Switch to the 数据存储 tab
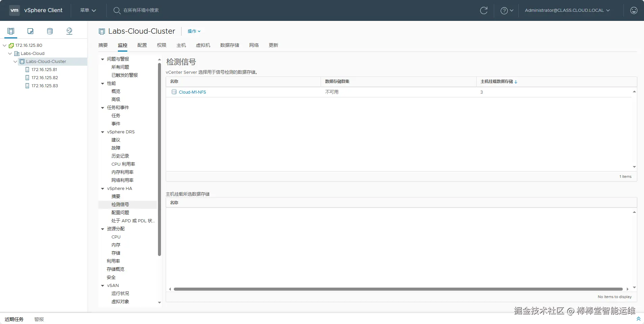 [230, 45]
